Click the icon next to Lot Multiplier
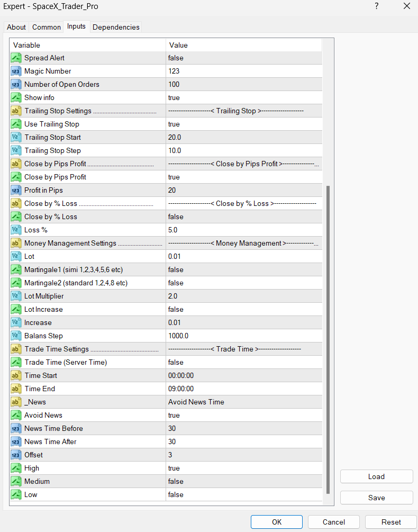The height and width of the screenshot is (532, 418). click(15, 296)
